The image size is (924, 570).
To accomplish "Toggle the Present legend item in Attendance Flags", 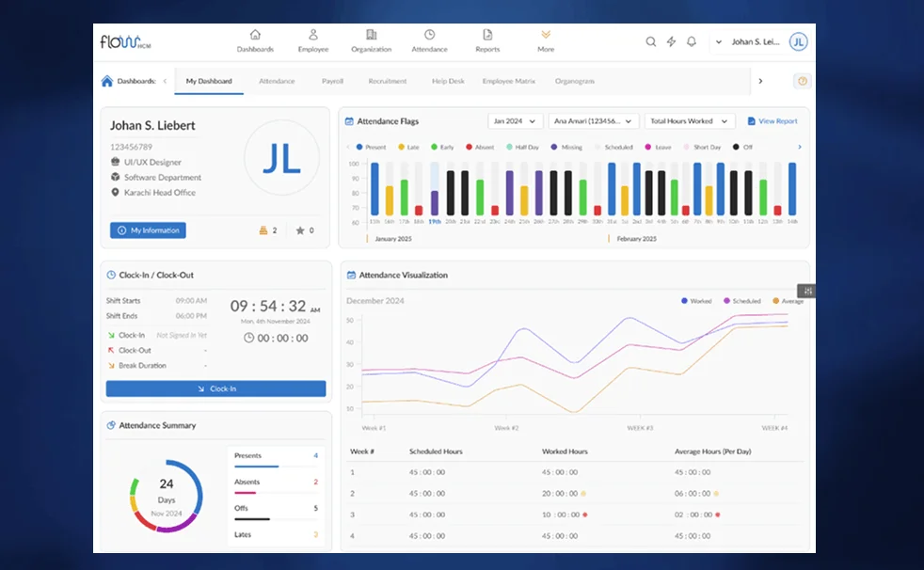I will click(372, 148).
